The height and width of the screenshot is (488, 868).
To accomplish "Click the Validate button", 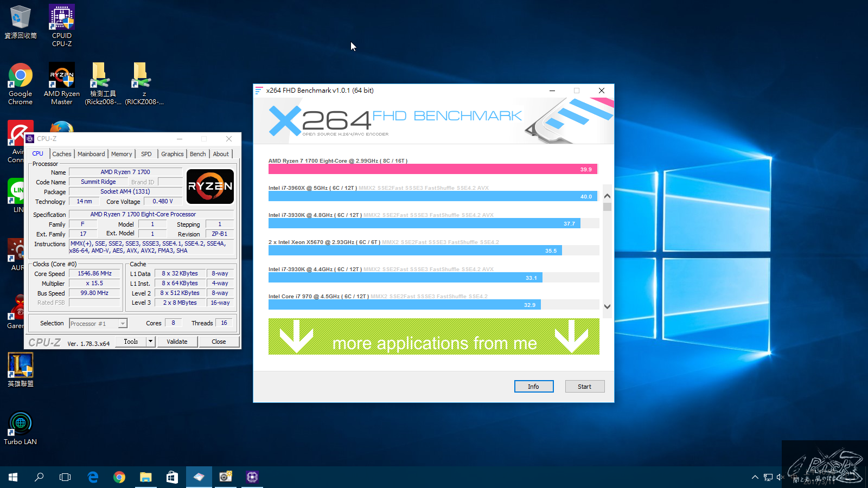I will [x=177, y=342].
